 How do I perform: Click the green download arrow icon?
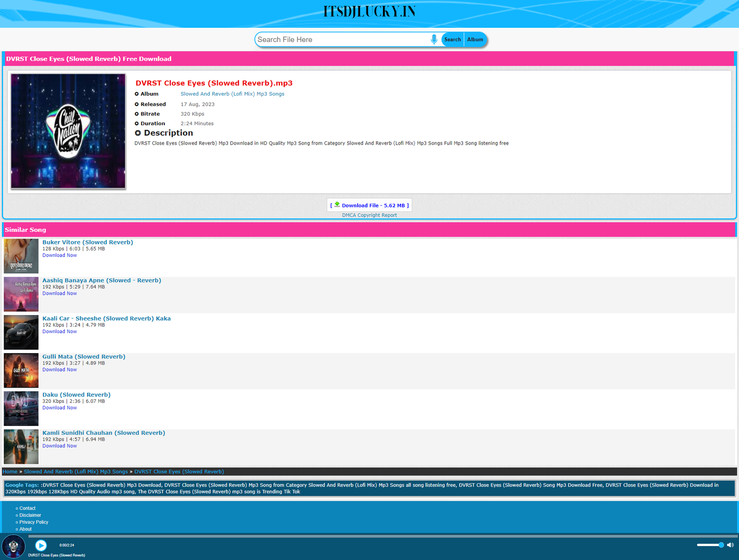337,205
